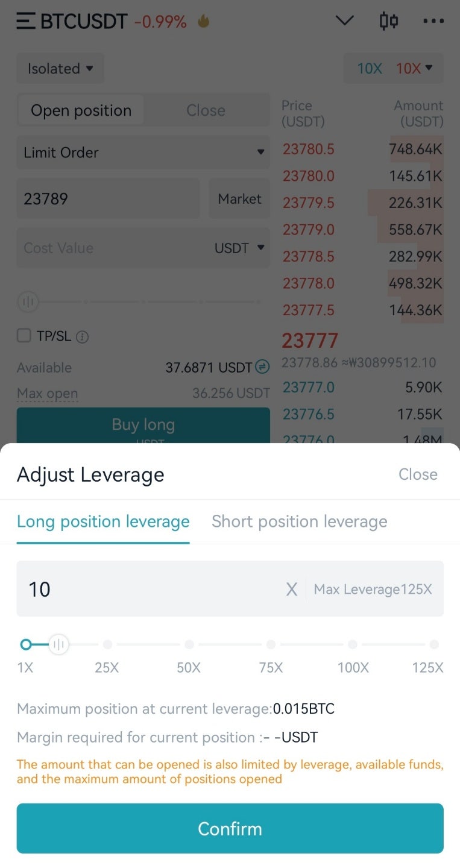
Task: Open the Limit Order type dropdown
Action: [143, 153]
